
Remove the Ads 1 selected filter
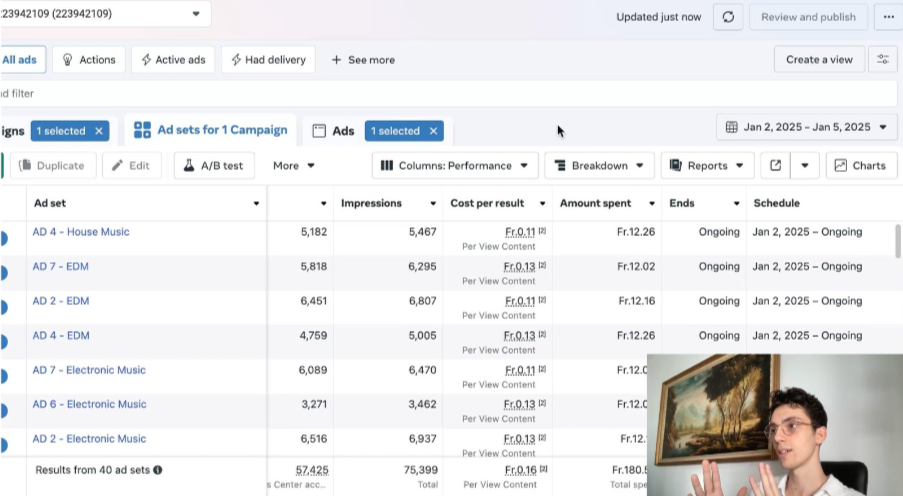coord(434,131)
